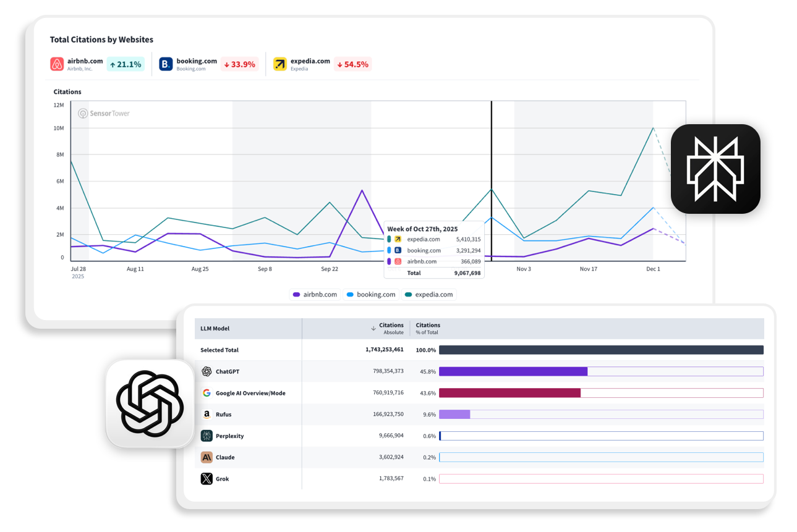
Task: Click the Google icon beside Google AI Overview/Mode
Action: point(206,392)
